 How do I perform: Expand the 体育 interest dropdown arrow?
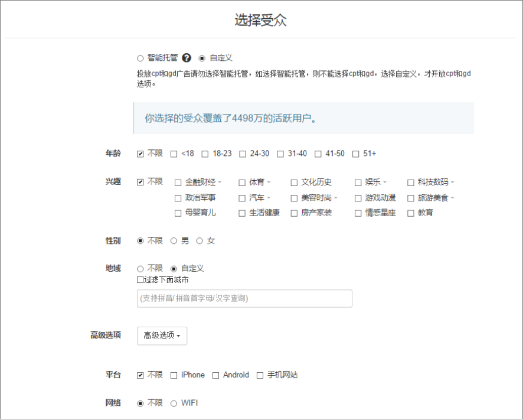[x=269, y=183]
